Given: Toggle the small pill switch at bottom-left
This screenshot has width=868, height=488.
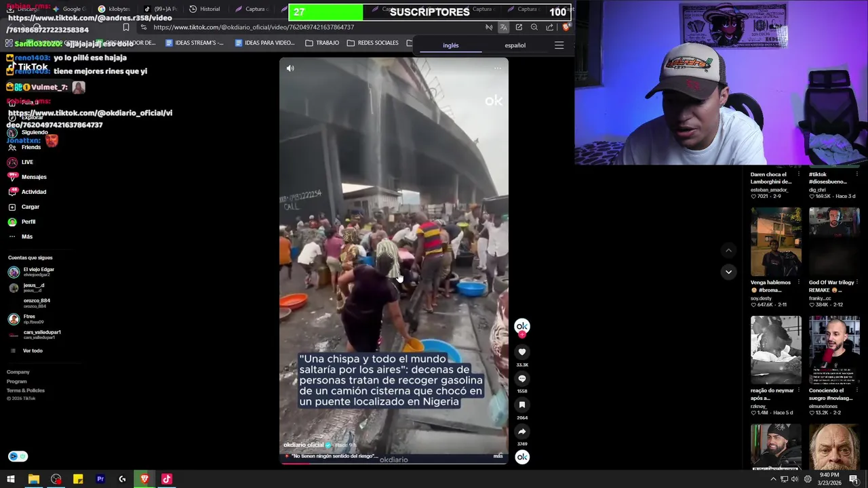Looking at the screenshot, I should [x=18, y=456].
